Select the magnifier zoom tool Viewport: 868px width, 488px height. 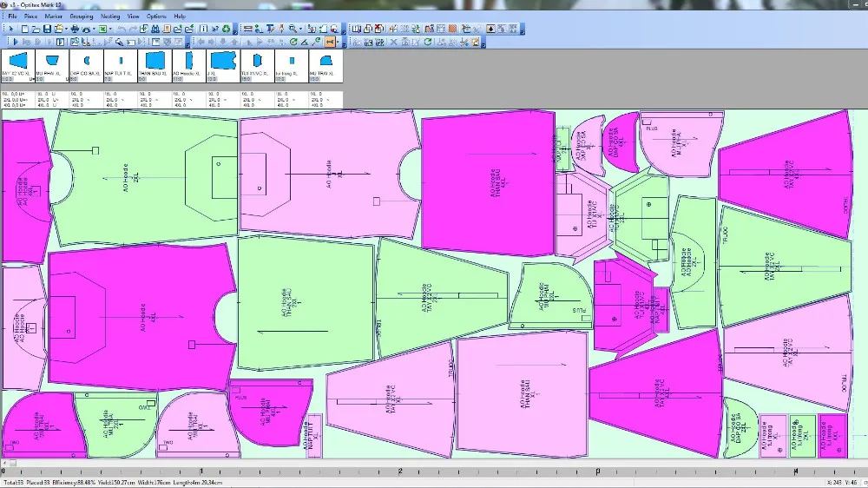294,30
